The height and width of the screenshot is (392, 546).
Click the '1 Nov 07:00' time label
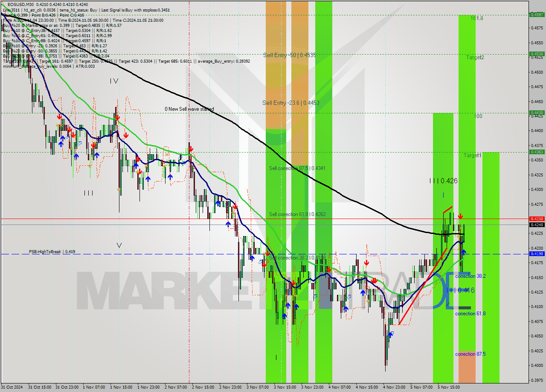[94, 387]
